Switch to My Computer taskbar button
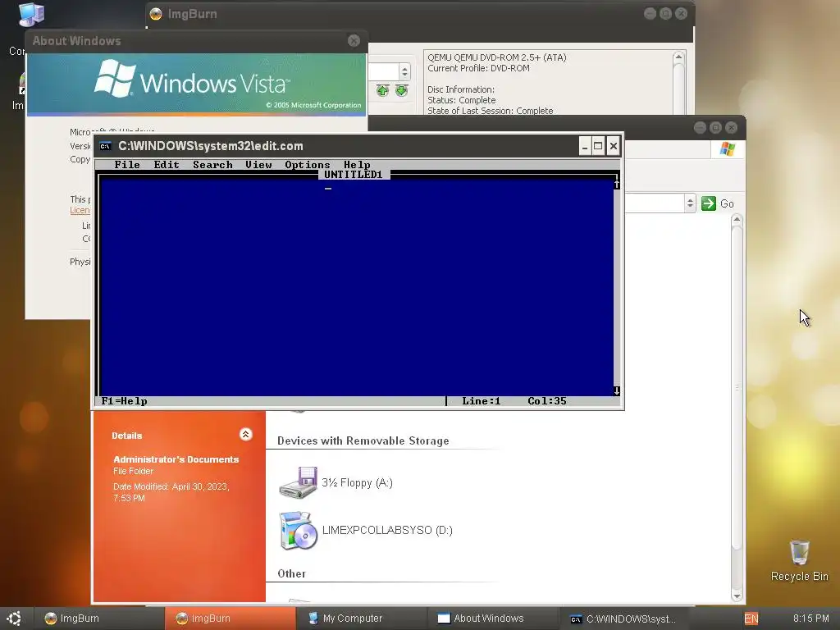Screen dimensions: 840x630 coord(361,619)
